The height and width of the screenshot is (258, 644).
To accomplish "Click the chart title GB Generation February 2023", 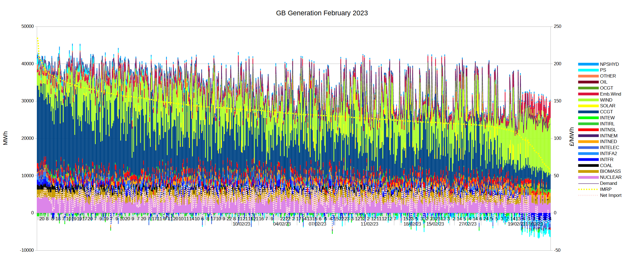I will tap(322, 13).
